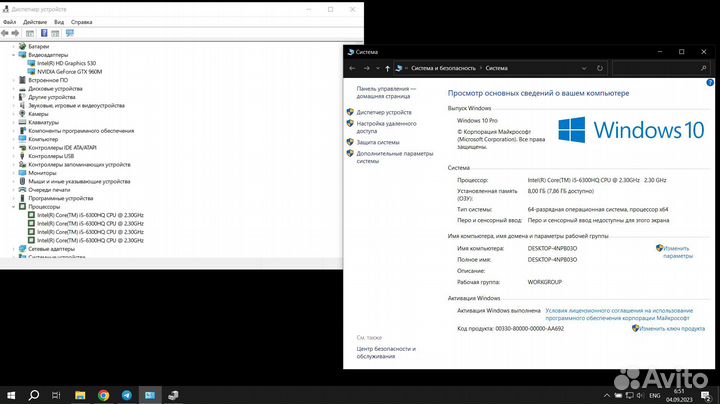Click the processor value text Intel(R) Core(TM) i5-6300HQ

point(596,180)
